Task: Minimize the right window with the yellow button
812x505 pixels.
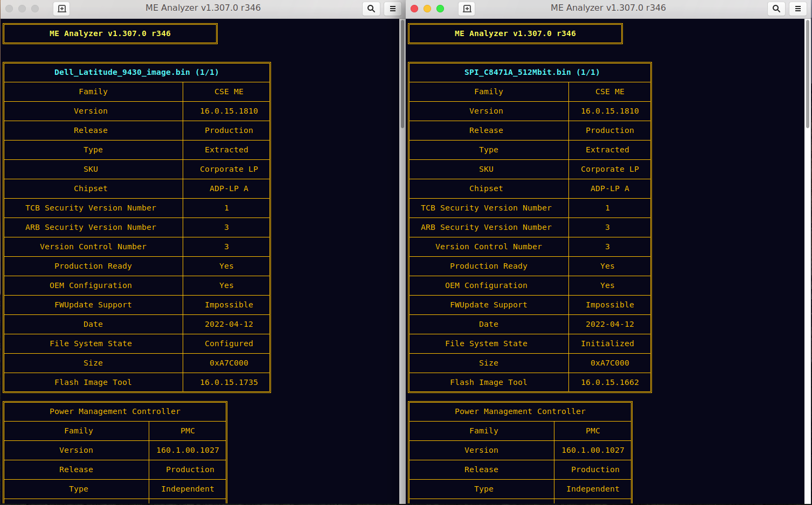Action: (x=427, y=9)
